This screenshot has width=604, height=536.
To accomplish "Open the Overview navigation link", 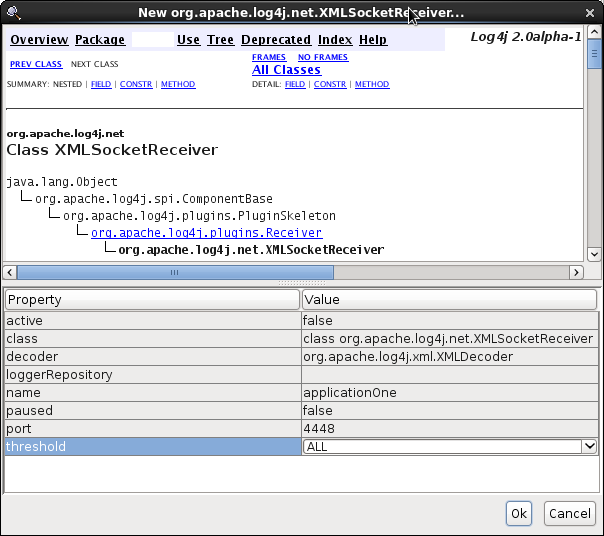I will 39,40.
